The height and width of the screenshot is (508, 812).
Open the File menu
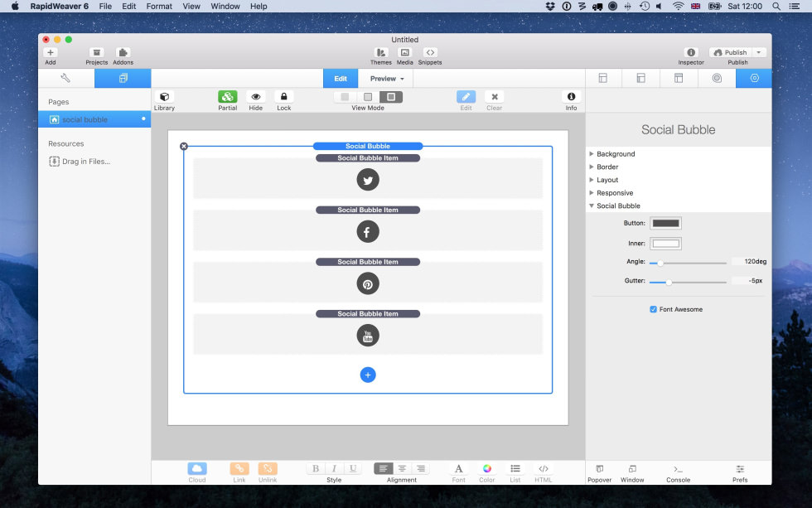pos(105,6)
